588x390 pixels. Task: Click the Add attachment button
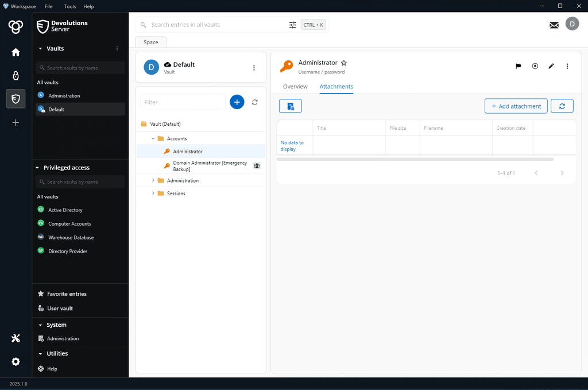point(516,106)
